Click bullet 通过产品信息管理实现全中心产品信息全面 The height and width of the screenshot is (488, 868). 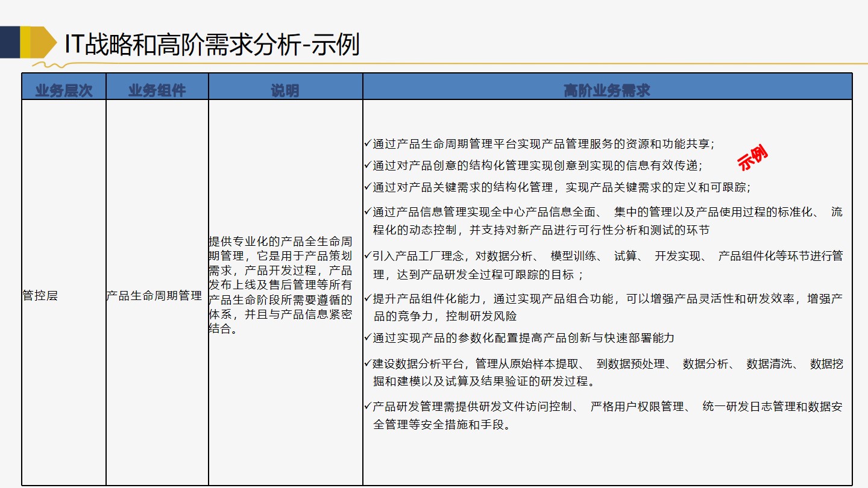tap(603, 221)
